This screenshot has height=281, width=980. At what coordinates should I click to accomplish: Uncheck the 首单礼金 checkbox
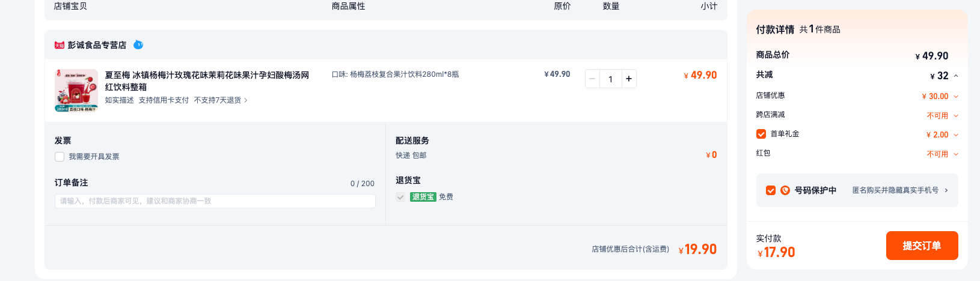(x=761, y=134)
